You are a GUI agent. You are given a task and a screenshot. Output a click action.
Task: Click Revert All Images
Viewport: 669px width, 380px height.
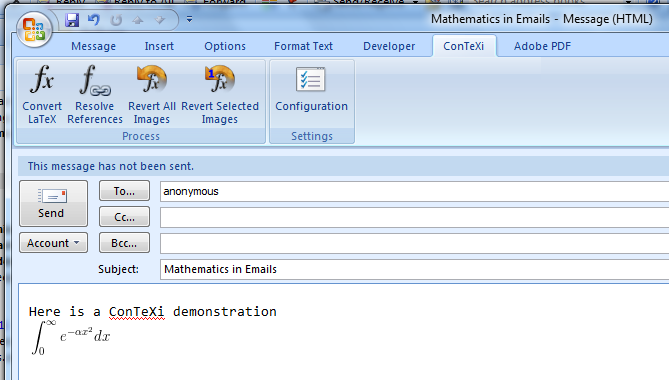coord(152,94)
